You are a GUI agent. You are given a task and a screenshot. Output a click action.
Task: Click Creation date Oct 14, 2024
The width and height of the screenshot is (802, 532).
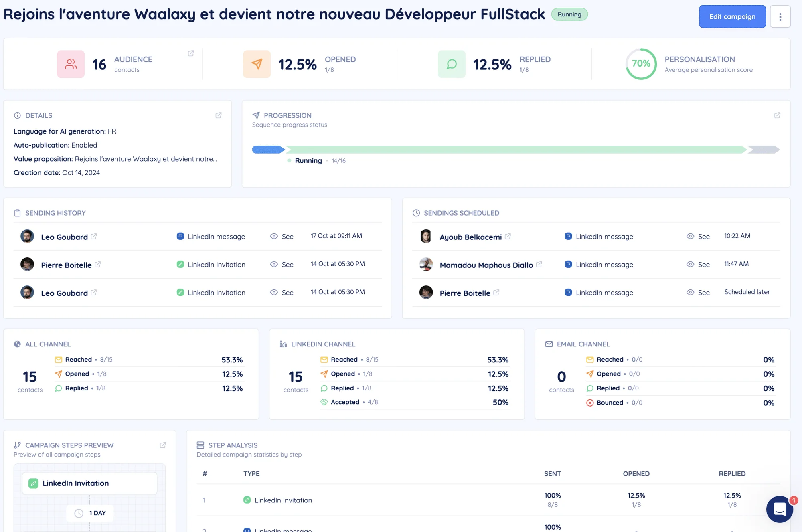pos(57,173)
